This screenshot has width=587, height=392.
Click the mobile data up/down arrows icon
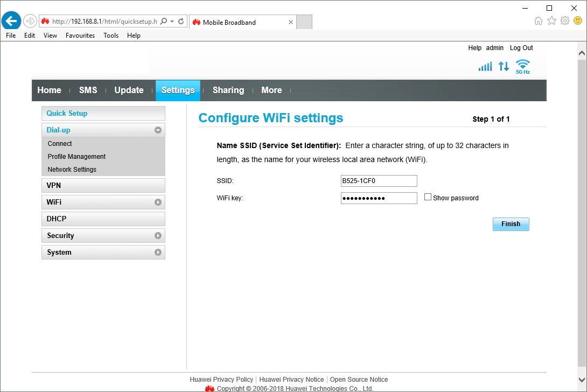tap(504, 66)
